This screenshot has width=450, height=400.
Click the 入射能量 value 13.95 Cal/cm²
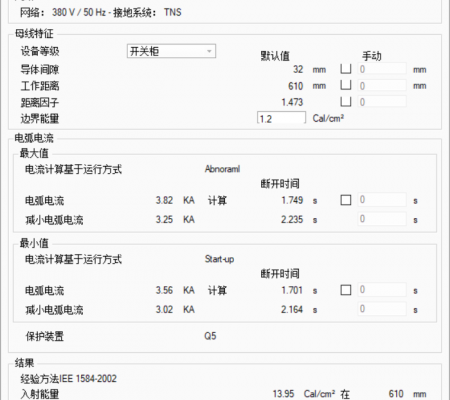click(x=304, y=394)
